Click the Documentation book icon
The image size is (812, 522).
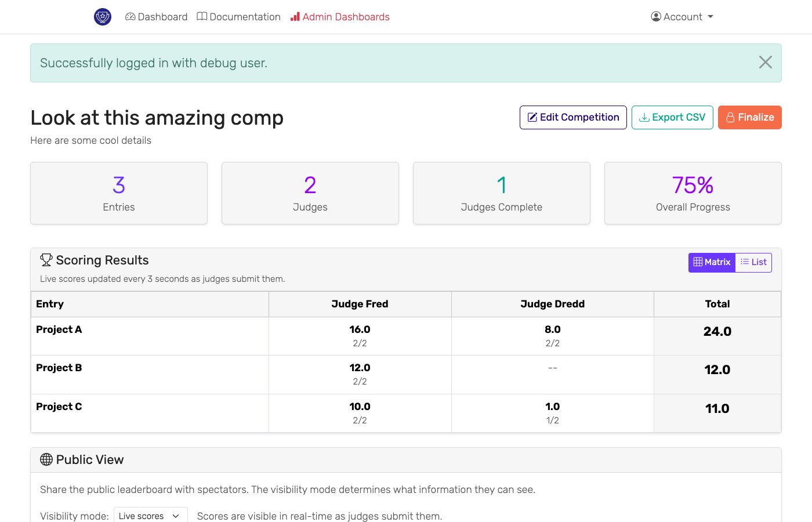click(x=201, y=17)
